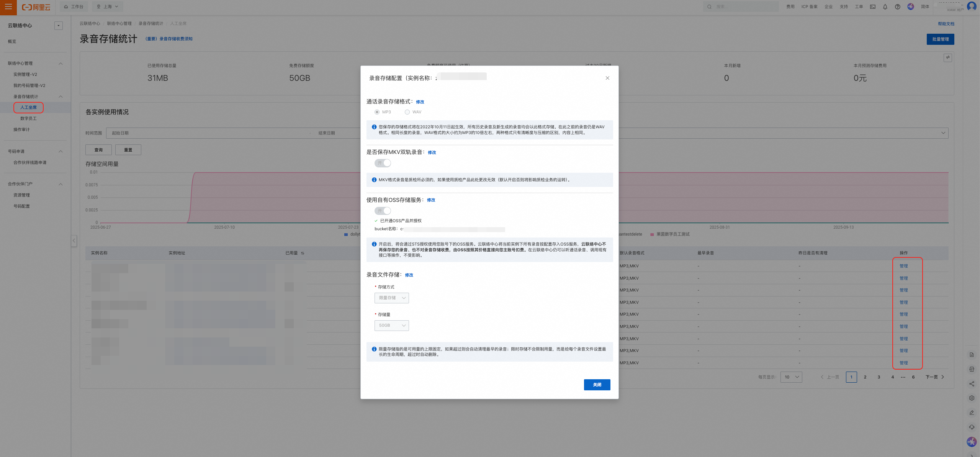Click the notification bell icon
The height and width of the screenshot is (457, 980).
[885, 7]
